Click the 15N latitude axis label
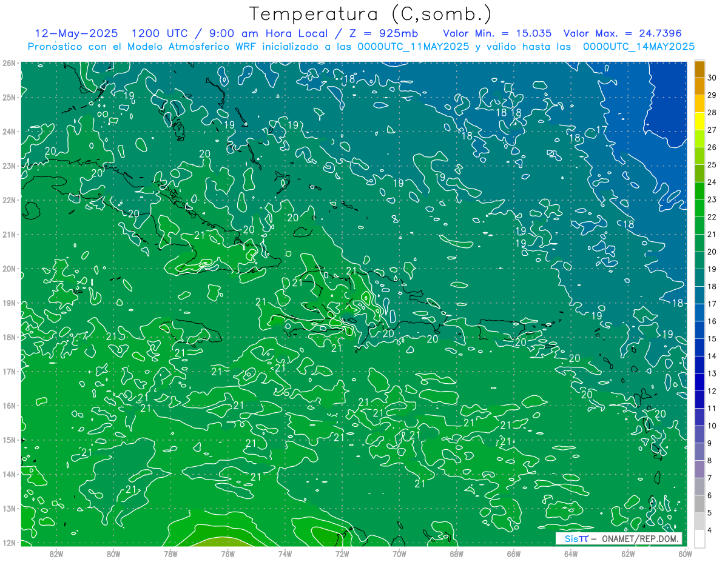The height and width of the screenshot is (562, 728). pos(9,440)
